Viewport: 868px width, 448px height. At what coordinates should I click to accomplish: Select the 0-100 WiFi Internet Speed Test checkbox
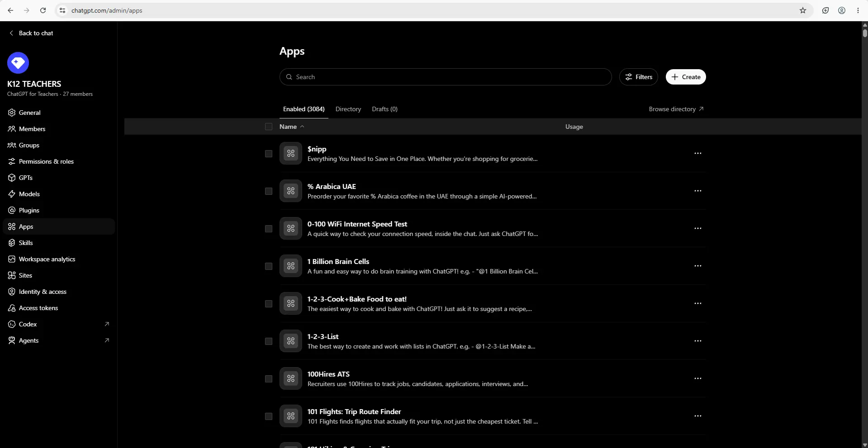(x=269, y=229)
